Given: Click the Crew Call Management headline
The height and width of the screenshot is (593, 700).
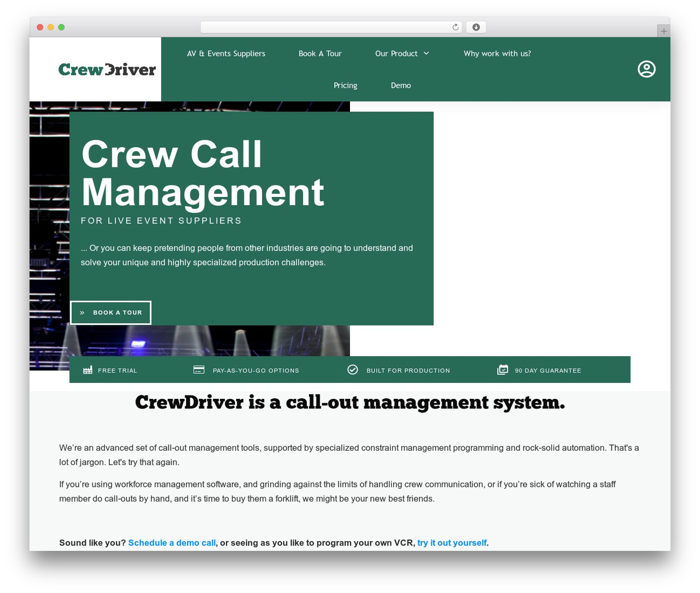Looking at the screenshot, I should click(203, 173).
